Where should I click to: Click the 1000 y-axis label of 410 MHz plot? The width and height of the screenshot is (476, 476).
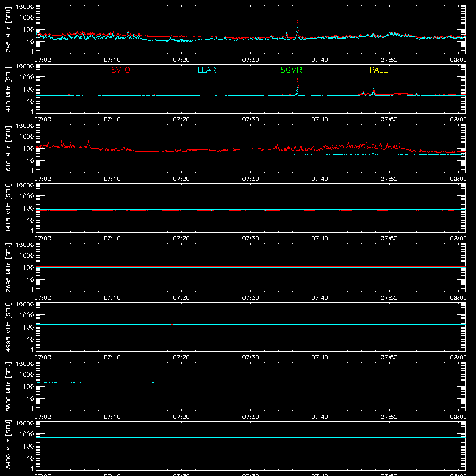coord(27,77)
